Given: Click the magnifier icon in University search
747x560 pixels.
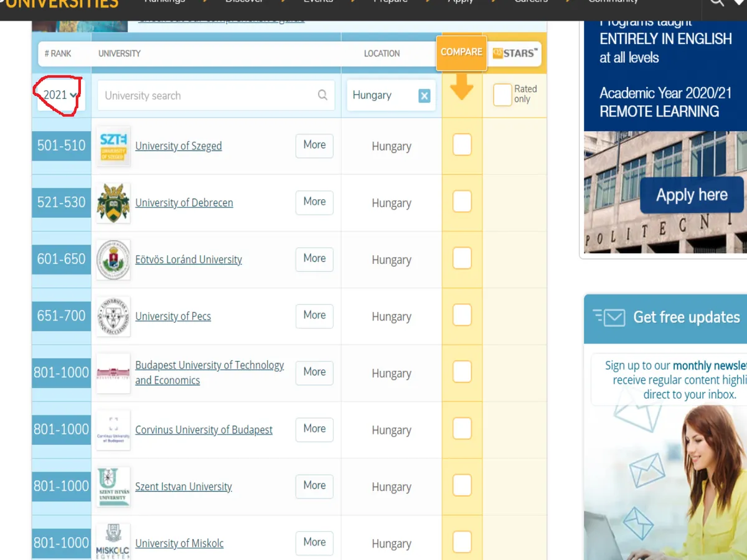Looking at the screenshot, I should (322, 95).
